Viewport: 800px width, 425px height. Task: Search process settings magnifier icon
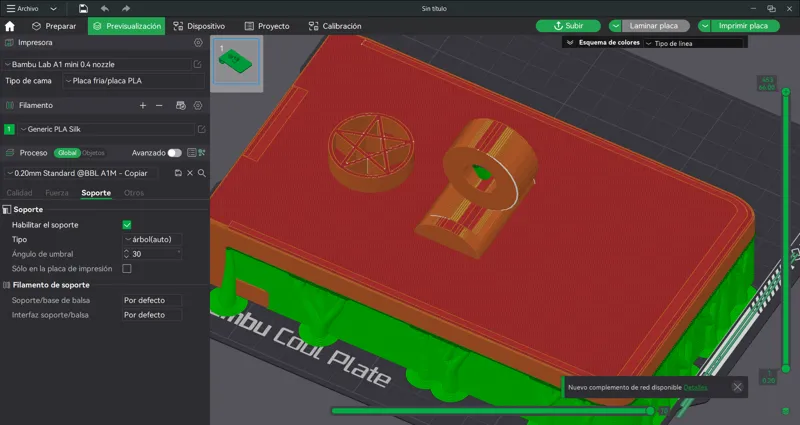pos(202,173)
